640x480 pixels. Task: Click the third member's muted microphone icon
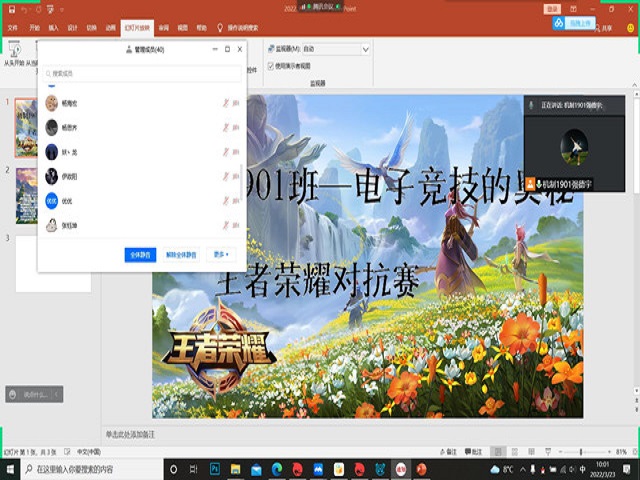(226, 152)
